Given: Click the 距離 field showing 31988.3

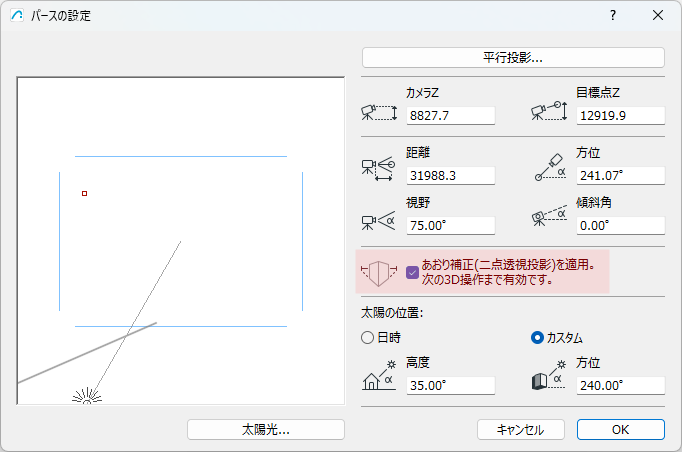Looking at the screenshot, I should [x=451, y=176].
